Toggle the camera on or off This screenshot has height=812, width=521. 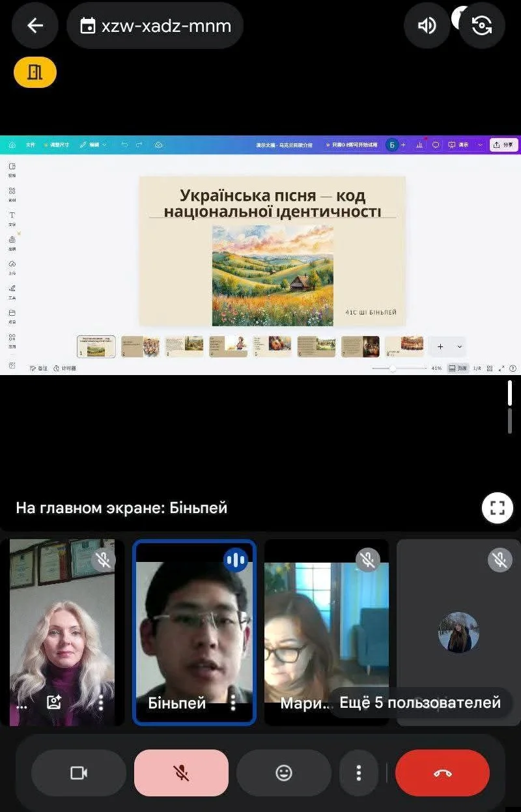(x=79, y=773)
